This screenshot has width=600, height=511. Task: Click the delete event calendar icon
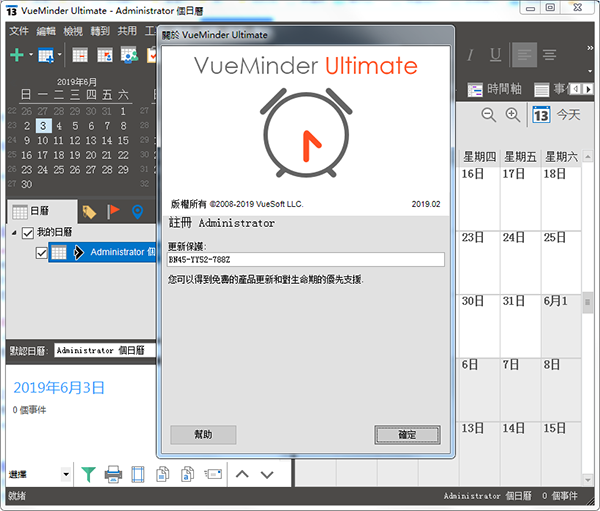80,56
